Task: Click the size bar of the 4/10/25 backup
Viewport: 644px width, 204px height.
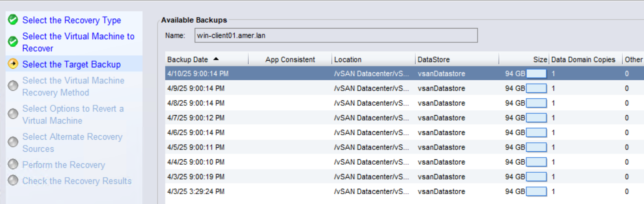Action: tap(536, 74)
